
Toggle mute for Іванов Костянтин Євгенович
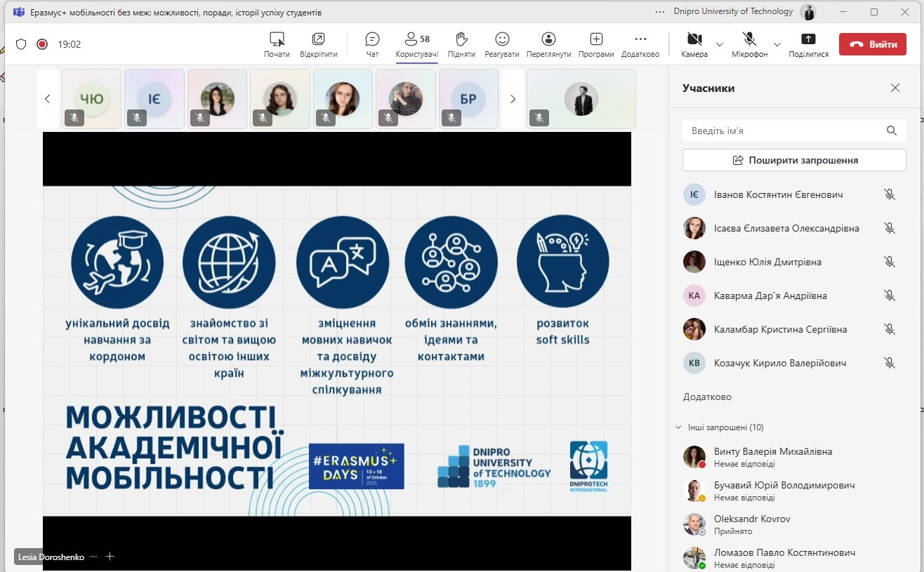pyautogui.click(x=890, y=194)
